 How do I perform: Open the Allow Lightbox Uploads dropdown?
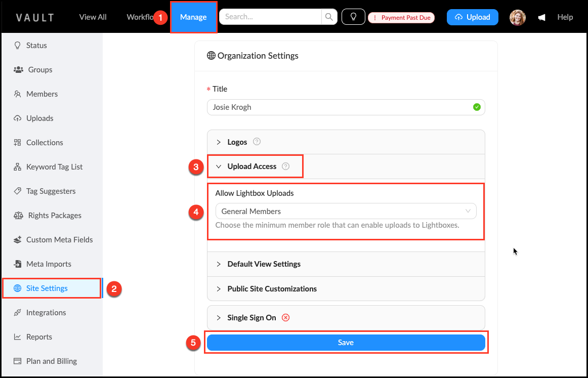point(346,212)
